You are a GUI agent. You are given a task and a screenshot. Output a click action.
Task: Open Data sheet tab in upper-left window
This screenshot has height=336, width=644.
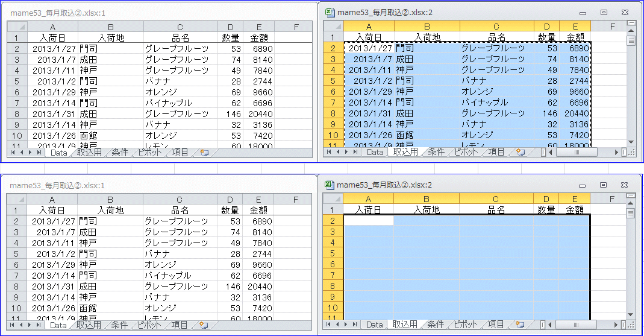click(x=58, y=153)
